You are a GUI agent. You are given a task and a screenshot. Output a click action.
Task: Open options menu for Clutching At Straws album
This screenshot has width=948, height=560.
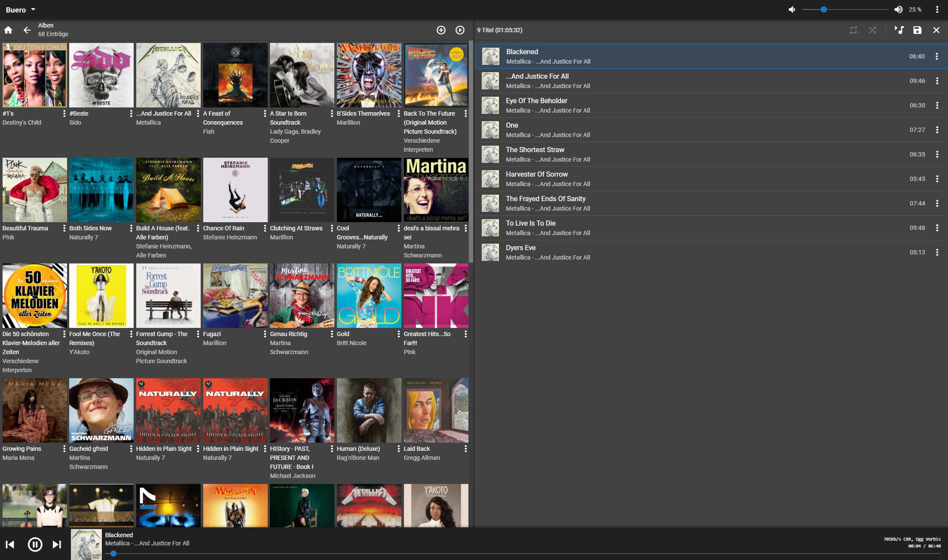pos(332,228)
